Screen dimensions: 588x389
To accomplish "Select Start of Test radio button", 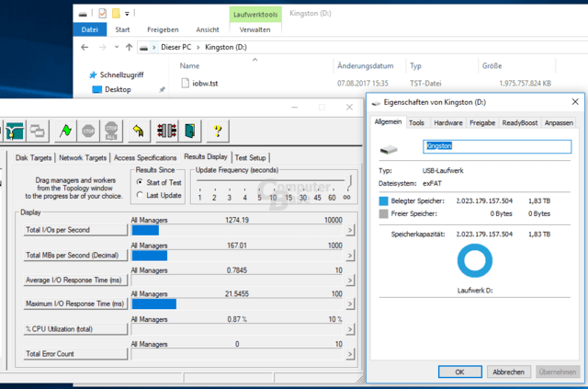I will [140, 182].
